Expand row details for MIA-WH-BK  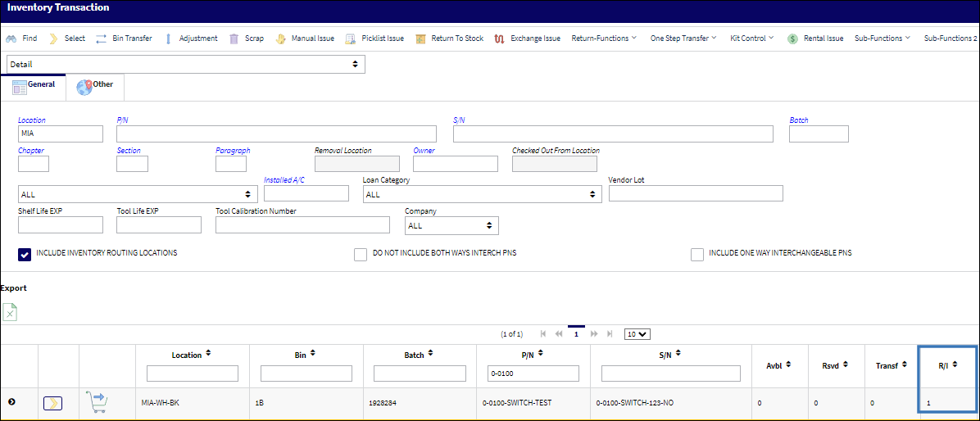(x=11, y=403)
